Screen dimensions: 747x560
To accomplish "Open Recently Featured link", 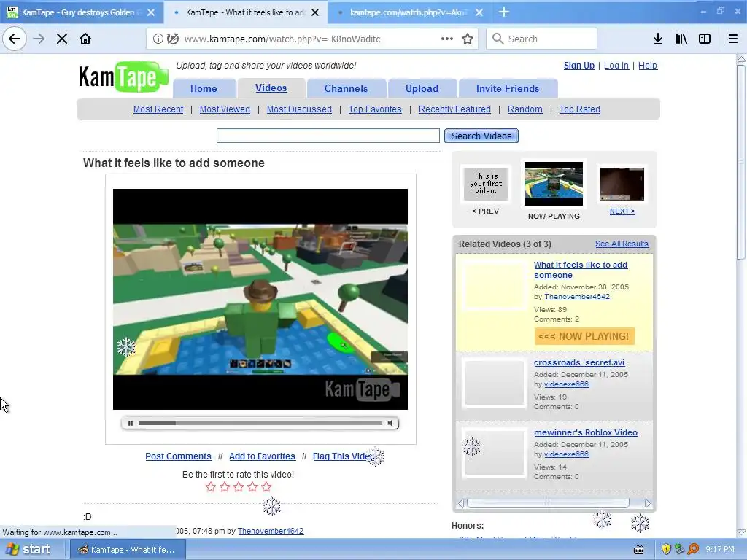I will click(x=454, y=109).
